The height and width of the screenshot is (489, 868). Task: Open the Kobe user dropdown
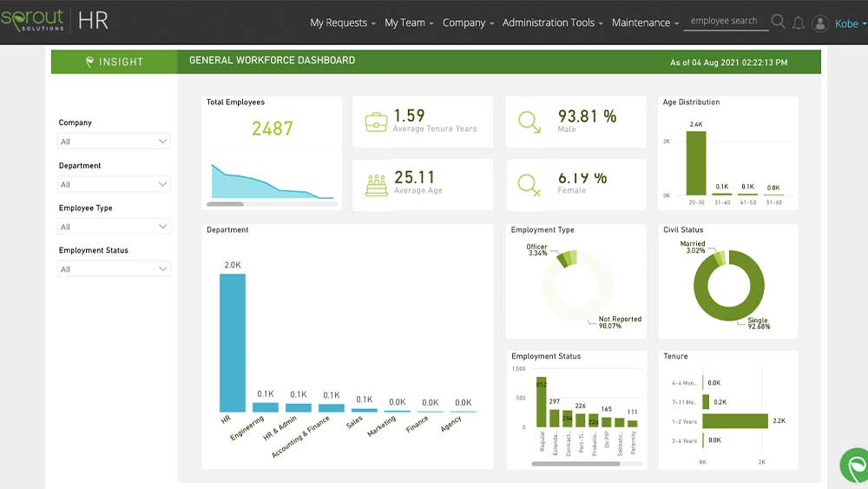851,23
